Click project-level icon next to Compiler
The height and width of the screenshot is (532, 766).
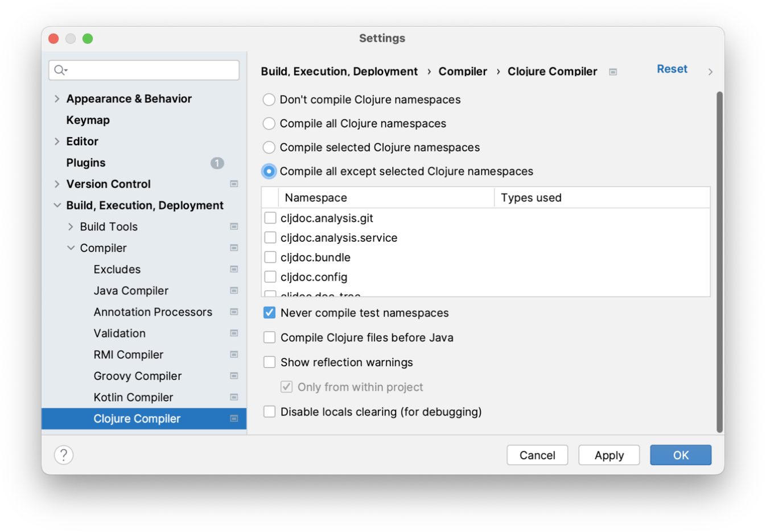point(234,248)
